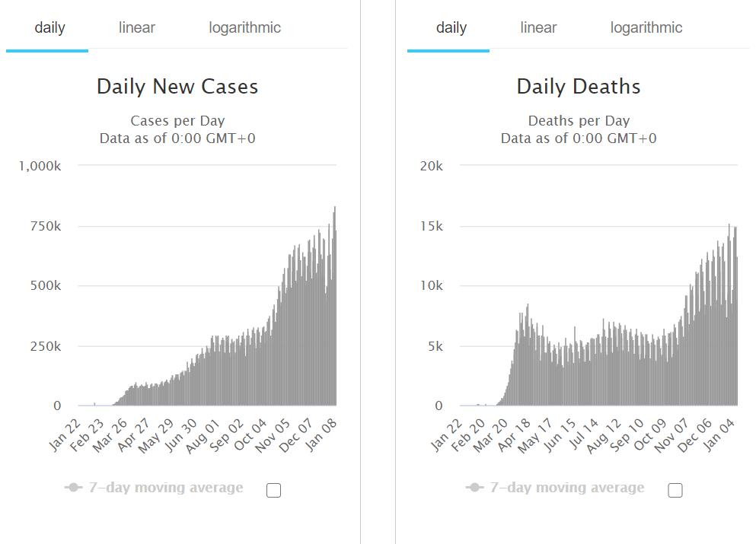This screenshot has height=544, width=756.
Task: Enable 7-day moving average checkbox for deaths
Action: [675, 490]
